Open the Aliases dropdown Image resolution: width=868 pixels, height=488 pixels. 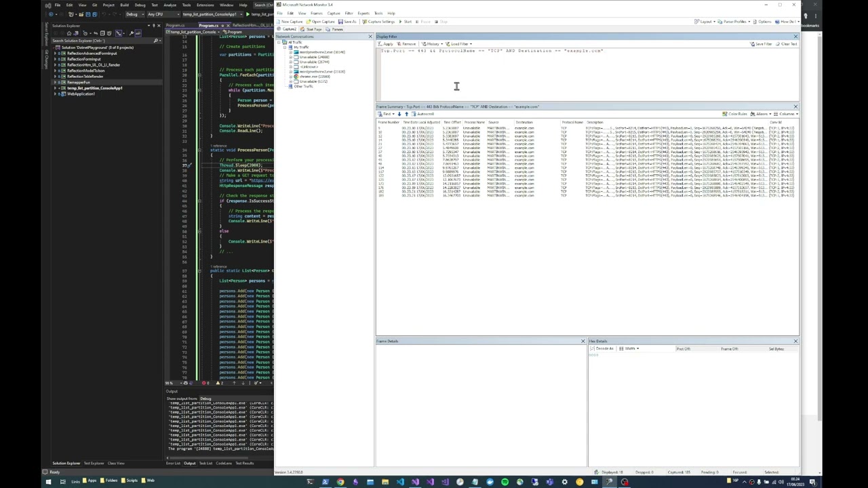[x=760, y=114]
